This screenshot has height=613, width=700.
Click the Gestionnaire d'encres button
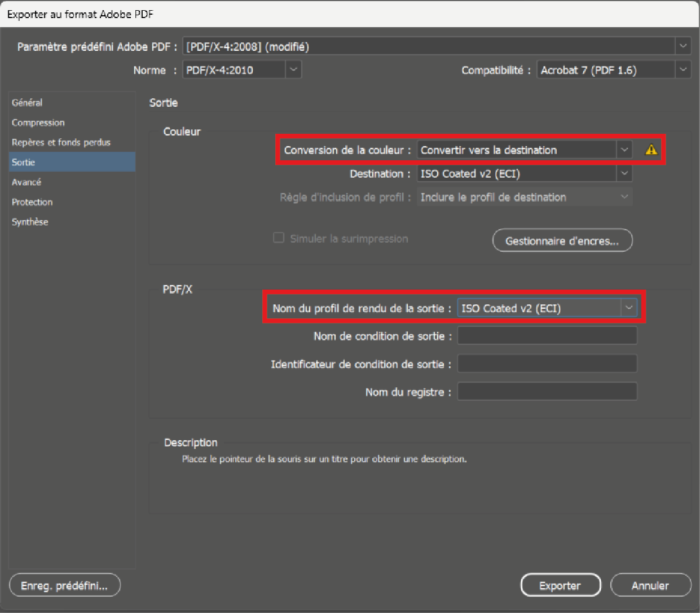tap(562, 241)
